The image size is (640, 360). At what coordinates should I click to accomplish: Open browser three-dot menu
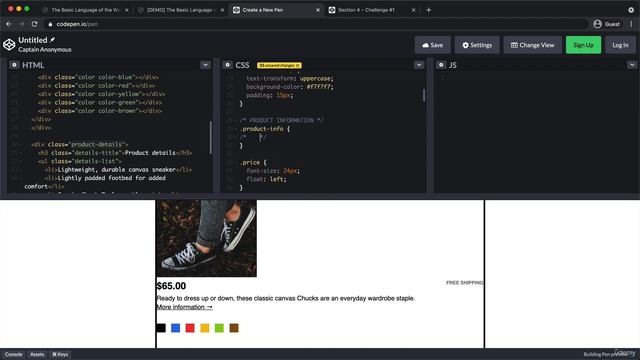click(x=631, y=24)
